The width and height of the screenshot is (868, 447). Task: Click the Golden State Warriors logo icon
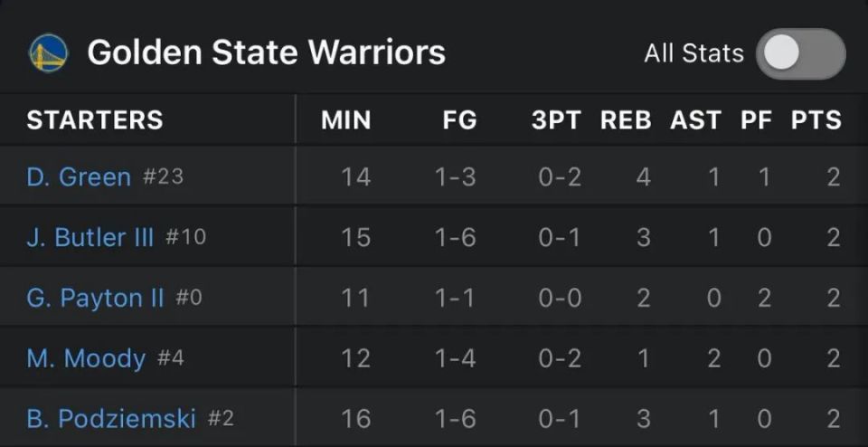click(49, 53)
